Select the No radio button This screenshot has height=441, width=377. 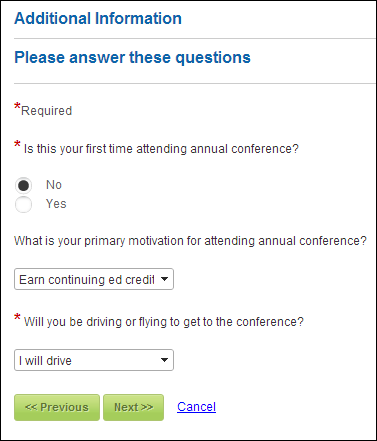23,185
